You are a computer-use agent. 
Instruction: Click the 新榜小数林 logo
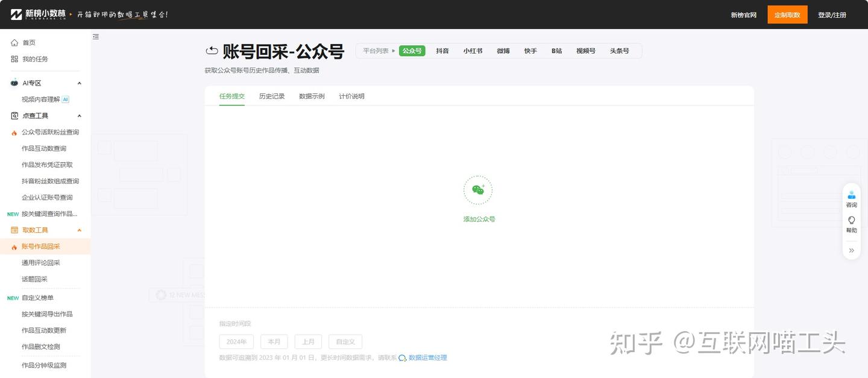point(38,14)
